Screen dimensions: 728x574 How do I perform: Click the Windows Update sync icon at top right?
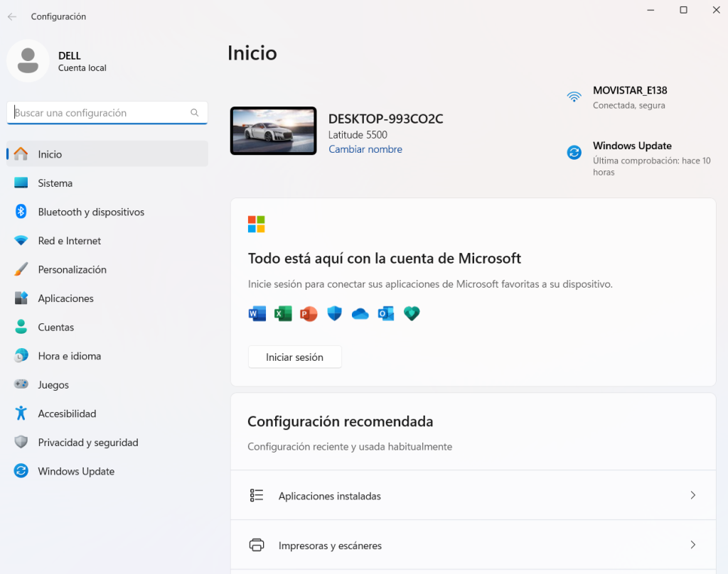(x=574, y=152)
